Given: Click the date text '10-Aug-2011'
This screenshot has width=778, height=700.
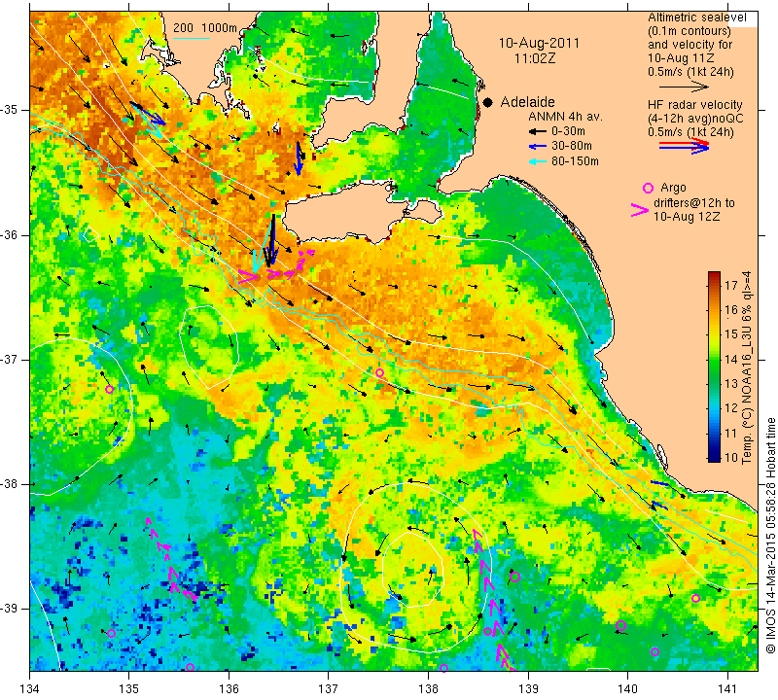Looking at the screenshot, I should click(539, 43).
